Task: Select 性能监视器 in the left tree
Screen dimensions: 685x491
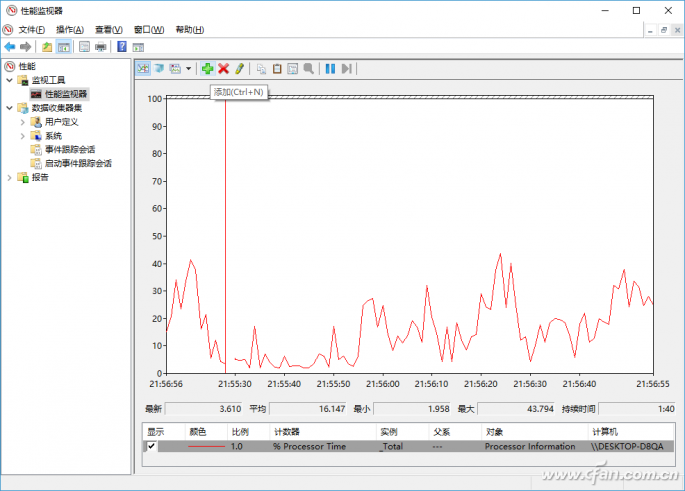Action: 65,93
